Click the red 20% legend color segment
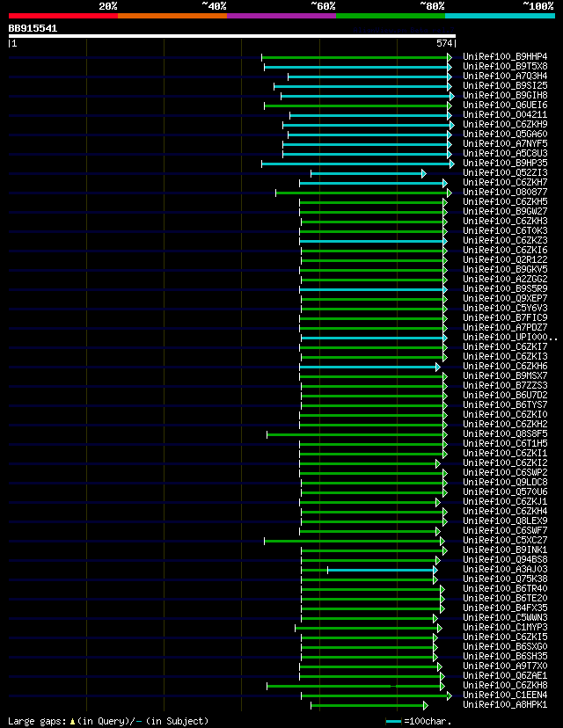563x728 pixels. click(x=63, y=16)
